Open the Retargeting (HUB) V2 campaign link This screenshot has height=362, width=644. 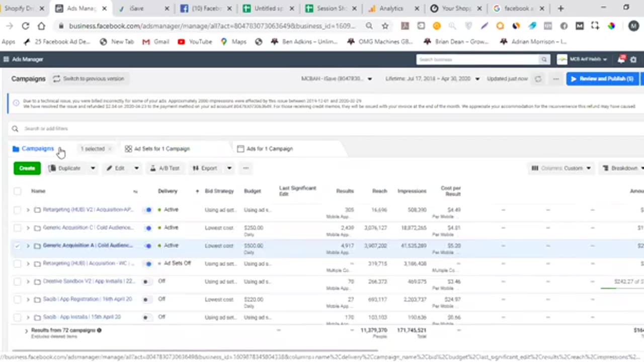[88, 210]
